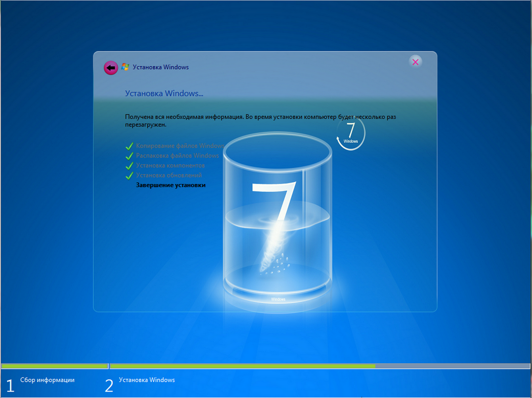Click the checkmark beside Распаковка файлов Windows
The width and height of the screenshot is (532, 398).
pos(129,156)
